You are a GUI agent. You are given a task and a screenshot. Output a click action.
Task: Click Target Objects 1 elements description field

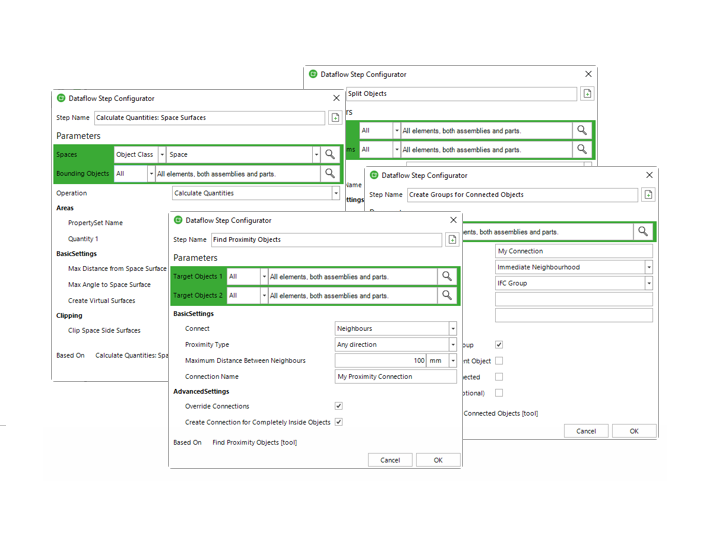pos(353,276)
